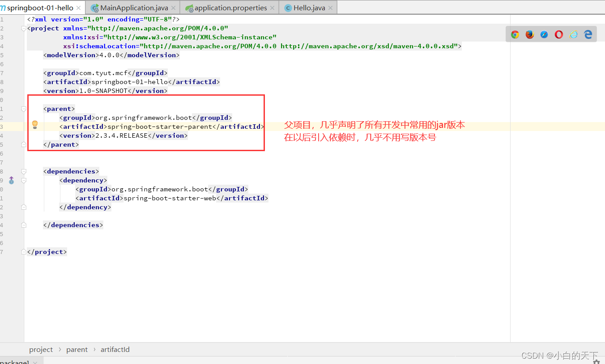Open the page in Opera browser
Image resolution: width=605 pixels, height=364 pixels.
559,34
